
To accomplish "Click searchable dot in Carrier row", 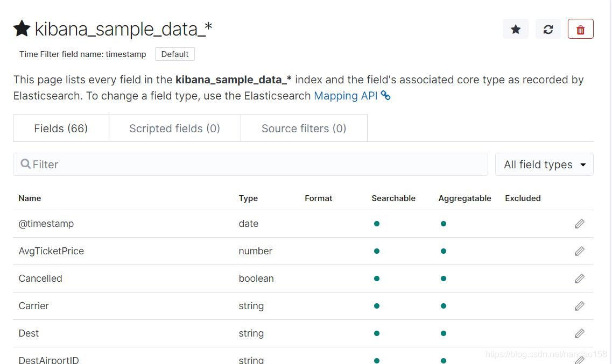I will click(x=377, y=306).
